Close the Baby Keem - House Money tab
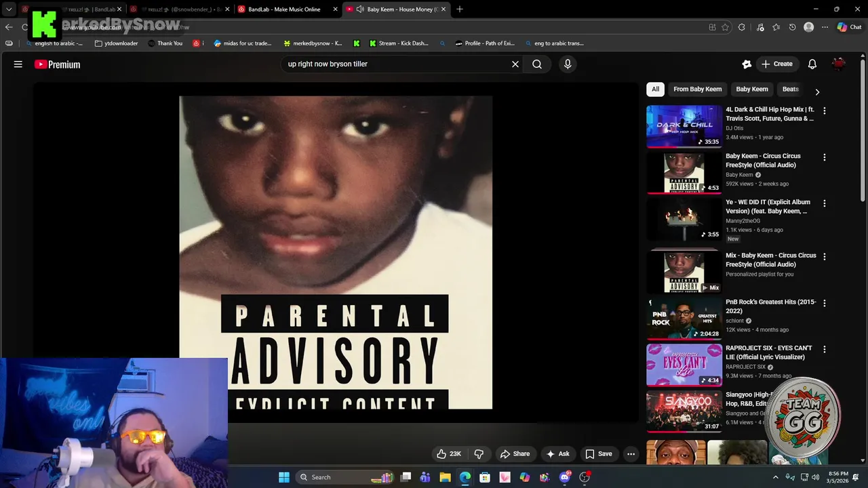This screenshot has height=488, width=868. (x=443, y=9)
